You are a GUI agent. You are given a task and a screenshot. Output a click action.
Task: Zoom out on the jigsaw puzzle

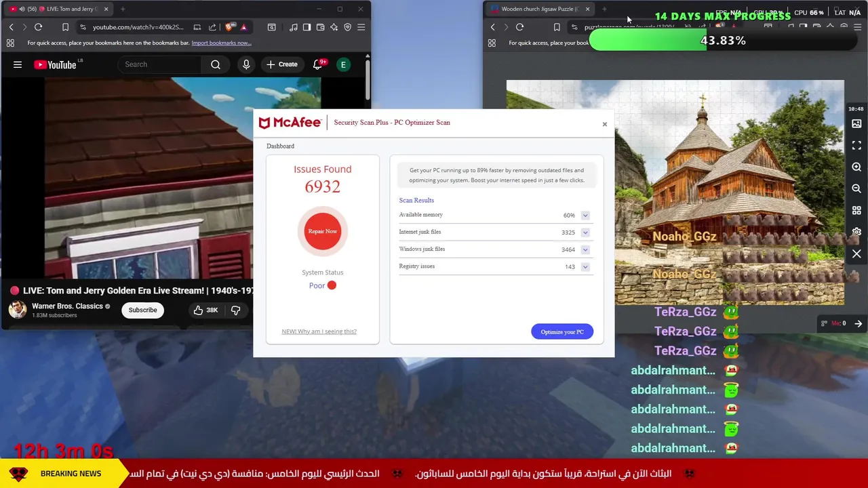[x=856, y=189]
